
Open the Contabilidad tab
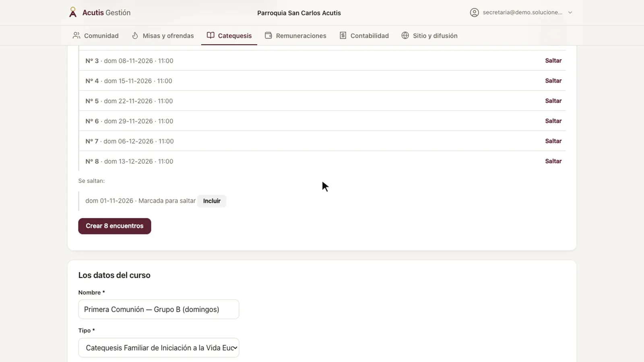364,35
